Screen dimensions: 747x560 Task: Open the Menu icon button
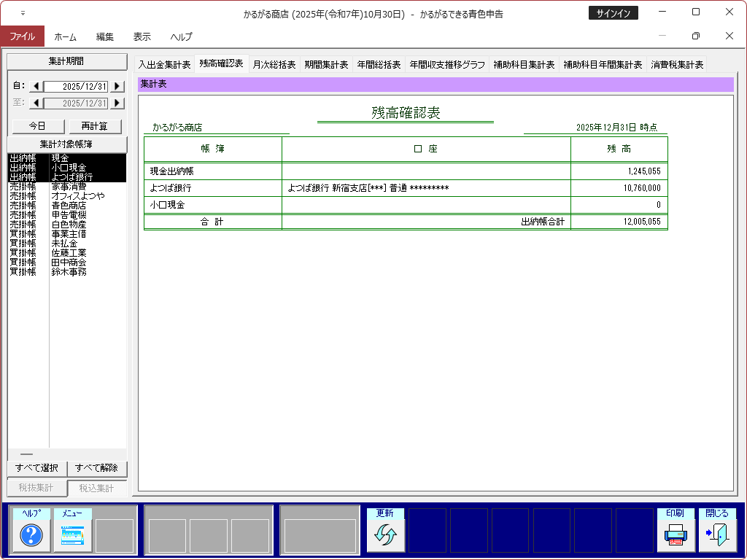[72, 535]
